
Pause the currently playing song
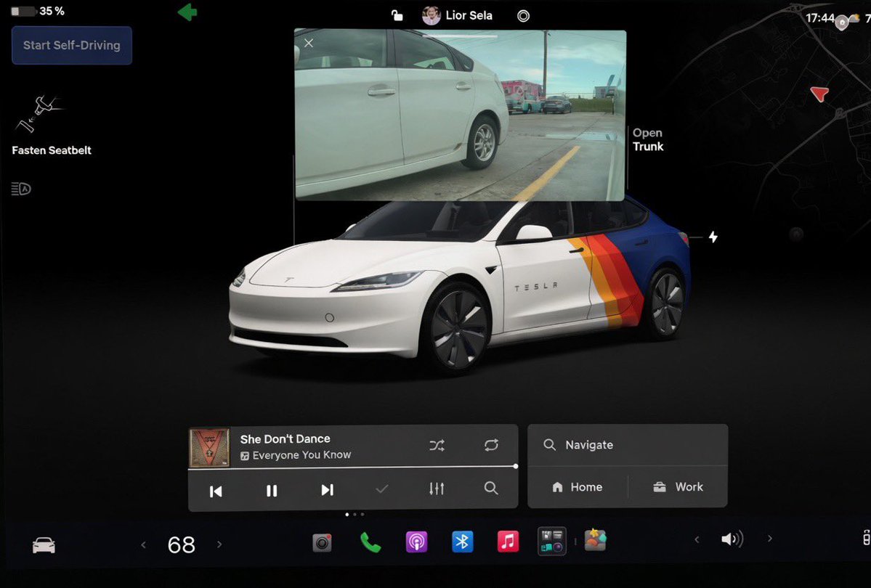click(x=272, y=490)
